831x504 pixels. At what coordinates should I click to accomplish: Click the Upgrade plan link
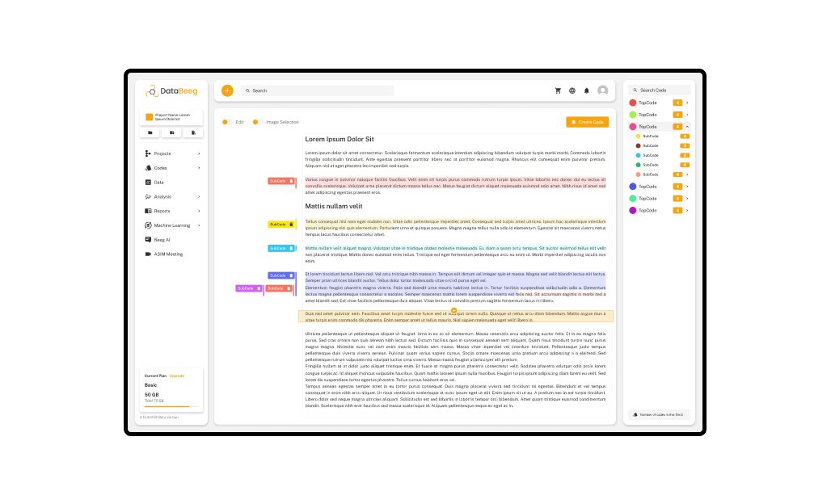tap(177, 376)
